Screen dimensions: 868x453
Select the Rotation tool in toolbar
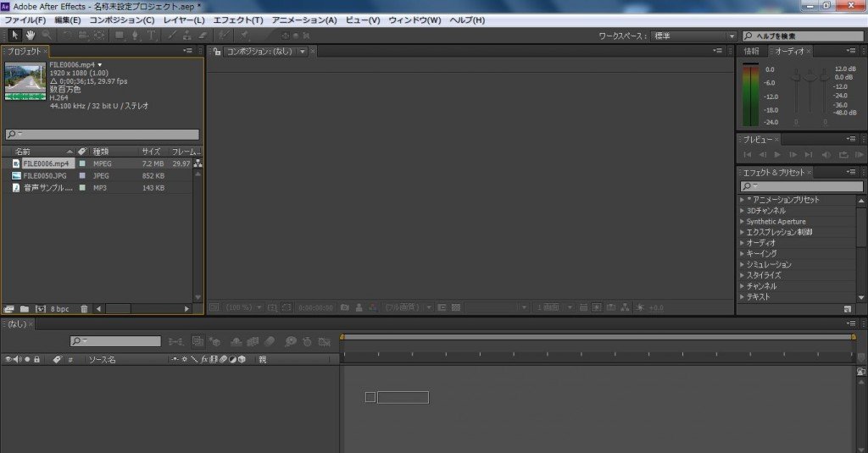67,36
